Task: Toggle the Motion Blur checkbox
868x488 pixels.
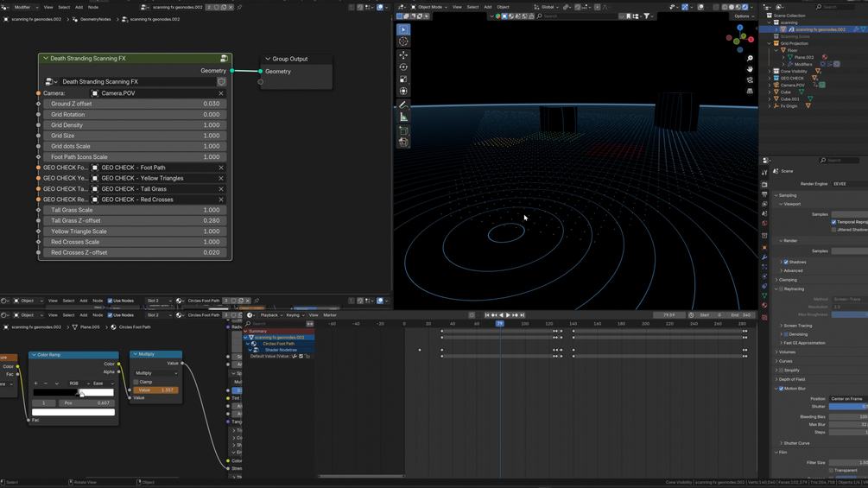Action: (782, 389)
